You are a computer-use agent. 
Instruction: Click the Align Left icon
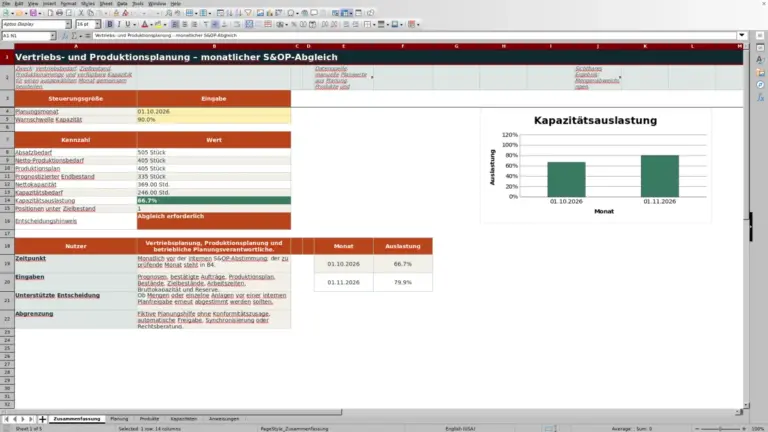click(175, 24)
